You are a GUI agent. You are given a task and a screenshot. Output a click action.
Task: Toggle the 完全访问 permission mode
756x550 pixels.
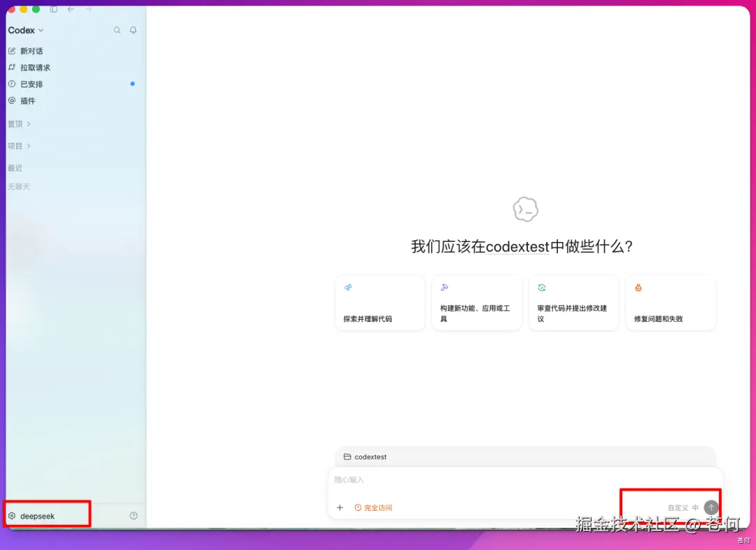pos(373,507)
